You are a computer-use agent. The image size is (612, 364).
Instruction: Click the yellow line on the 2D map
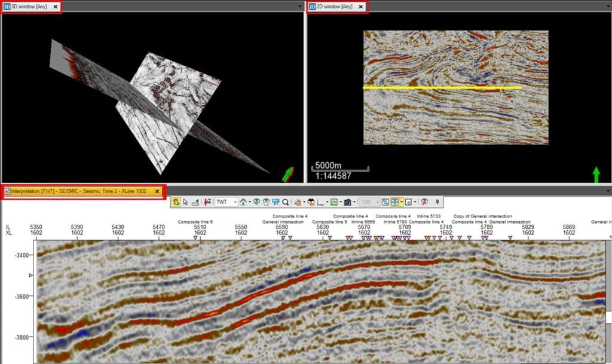coord(442,88)
